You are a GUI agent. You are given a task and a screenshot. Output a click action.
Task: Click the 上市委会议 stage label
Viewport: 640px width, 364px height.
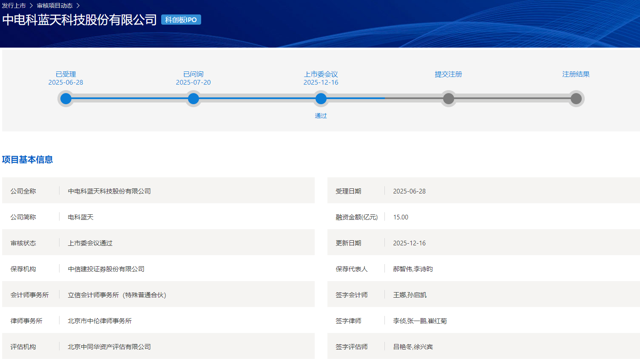321,74
